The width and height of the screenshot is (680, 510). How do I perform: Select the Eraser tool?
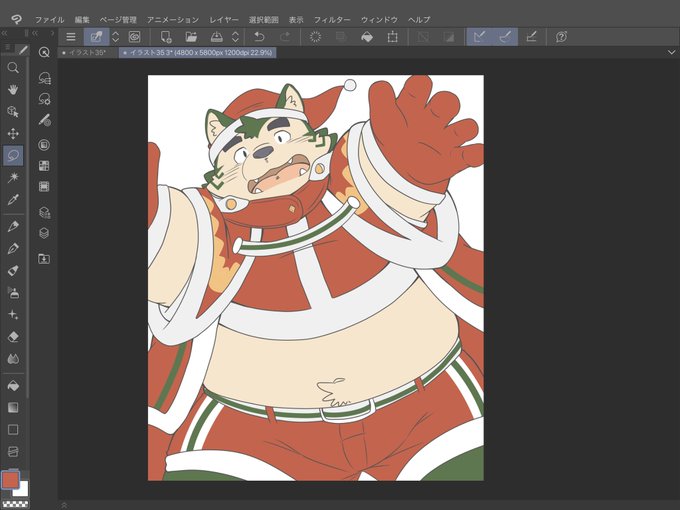[x=13, y=337]
